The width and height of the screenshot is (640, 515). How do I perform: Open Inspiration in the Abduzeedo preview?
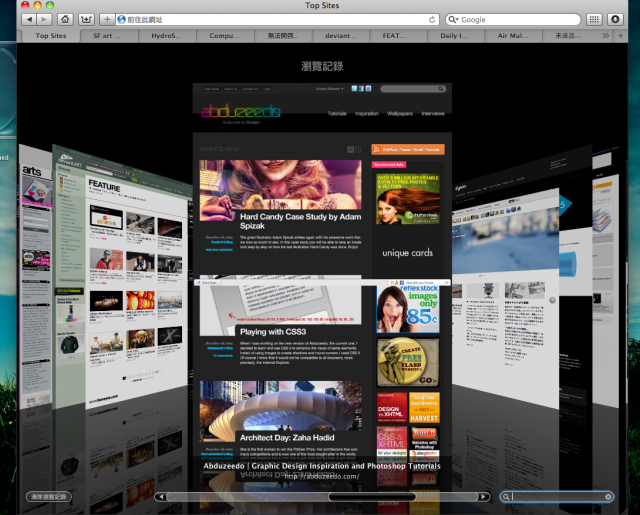tap(367, 113)
